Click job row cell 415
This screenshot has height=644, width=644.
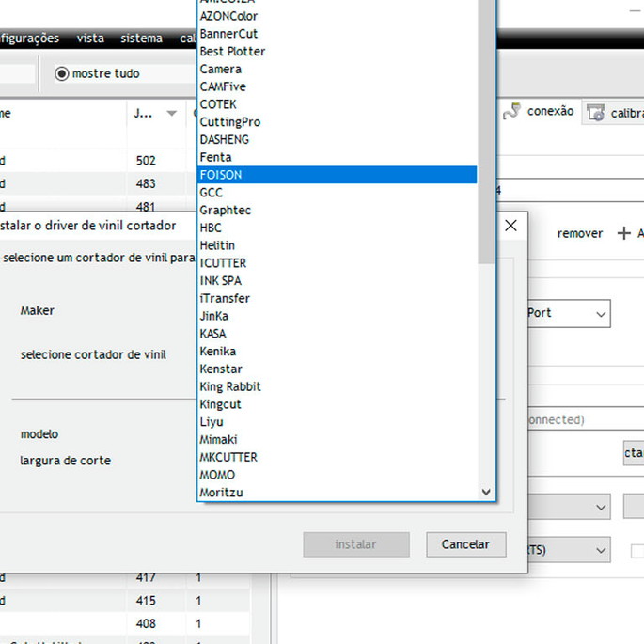pos(146,601)
